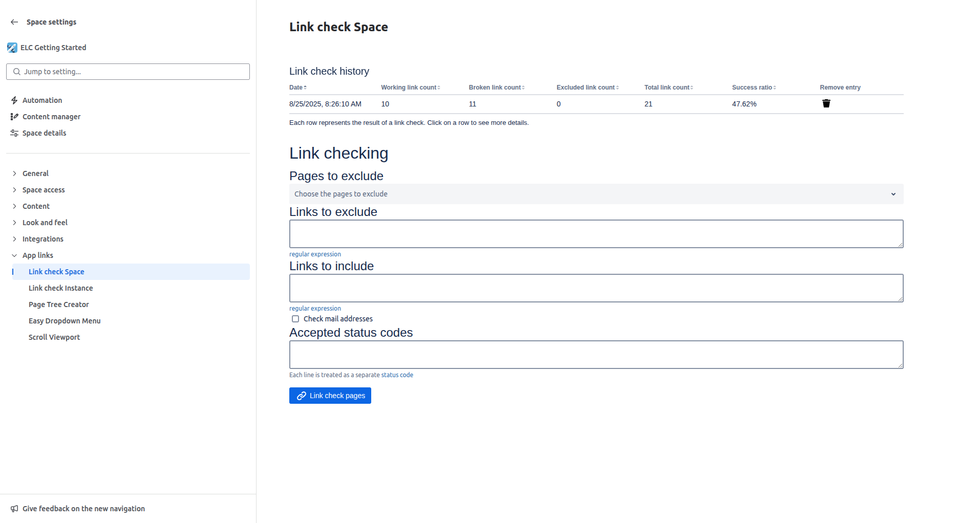Open Content manager from the sidebar

(x=51, y=117)
